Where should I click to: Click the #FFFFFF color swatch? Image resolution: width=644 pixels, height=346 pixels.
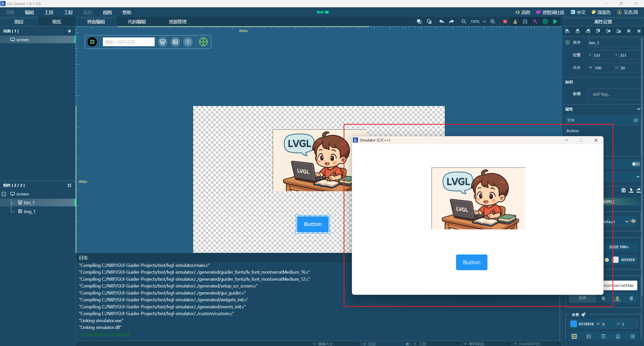tap(616, 260)
